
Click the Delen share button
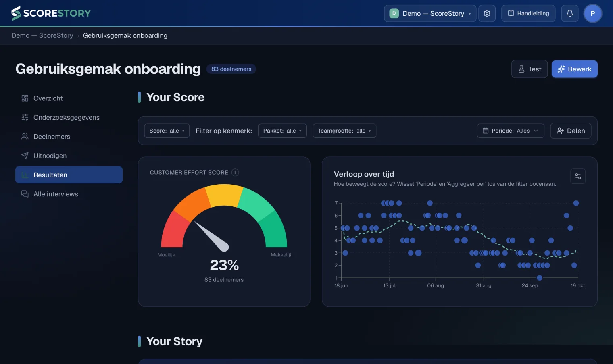coord(571,131)
